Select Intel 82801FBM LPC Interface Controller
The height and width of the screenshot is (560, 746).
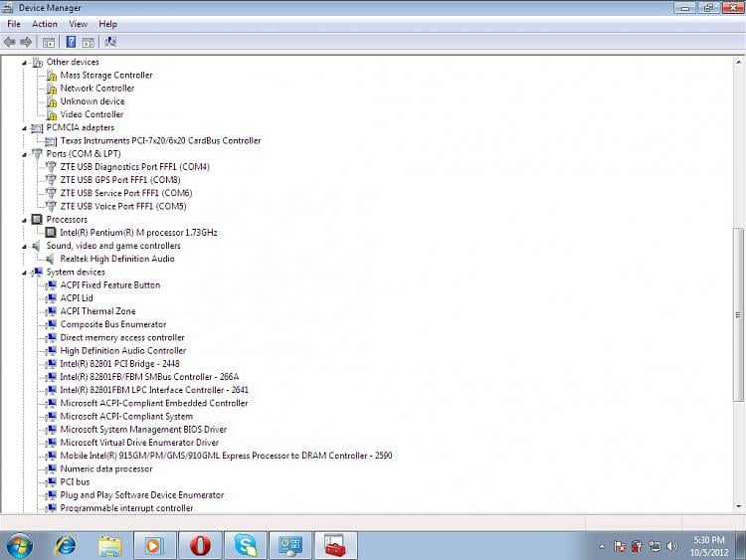(x=154, y=390)
